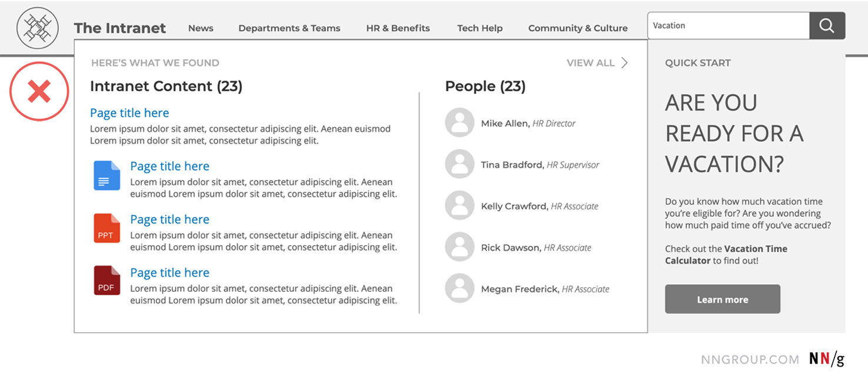Click the red X error icon
This screenshot has width=868, height=386.
[x=39, y=91]
